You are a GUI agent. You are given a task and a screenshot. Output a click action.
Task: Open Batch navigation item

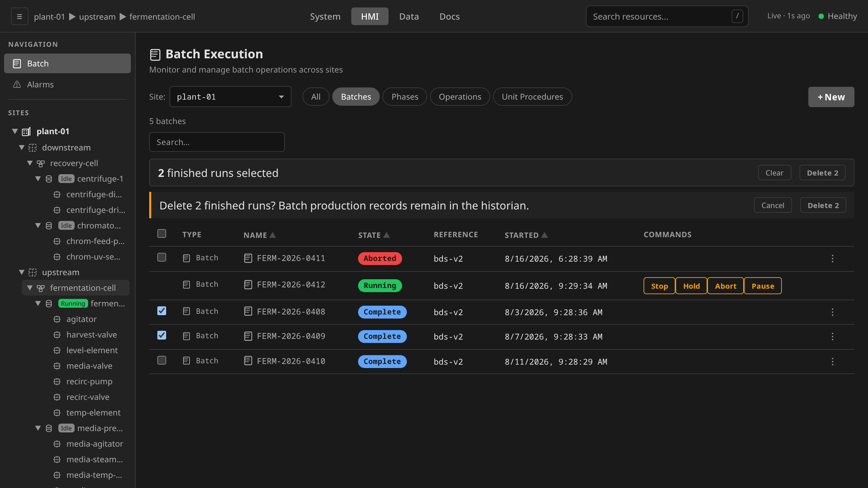click(x=67, y=63)
